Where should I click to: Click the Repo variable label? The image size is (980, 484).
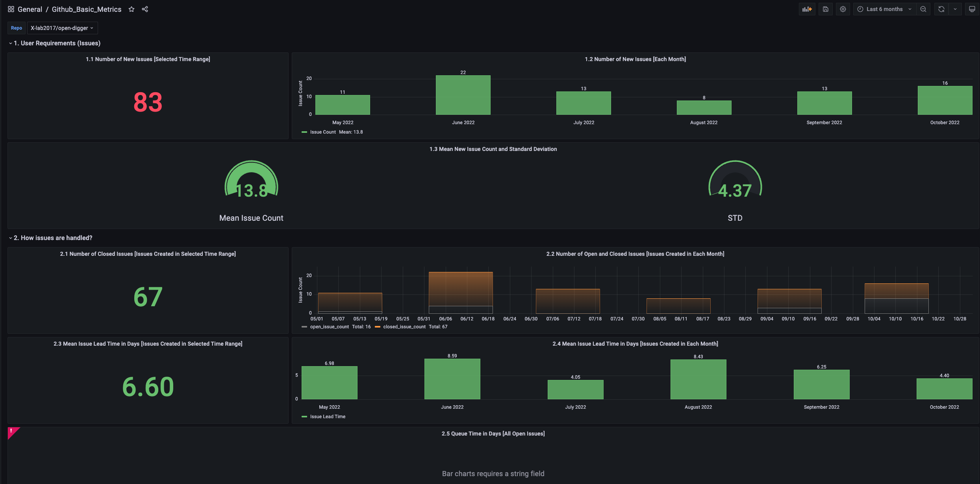tap(16, 28)
